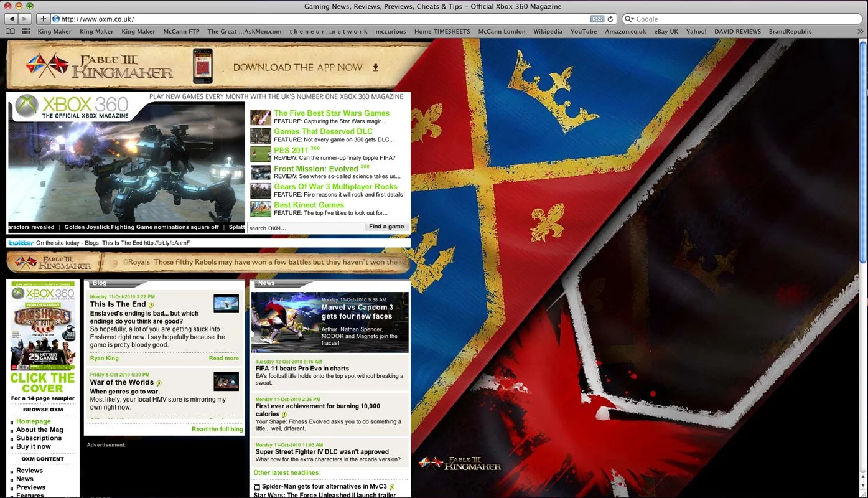Open the Best Kinect Games feature
Screen dimensions: 868x498
[x=309, y=204]
